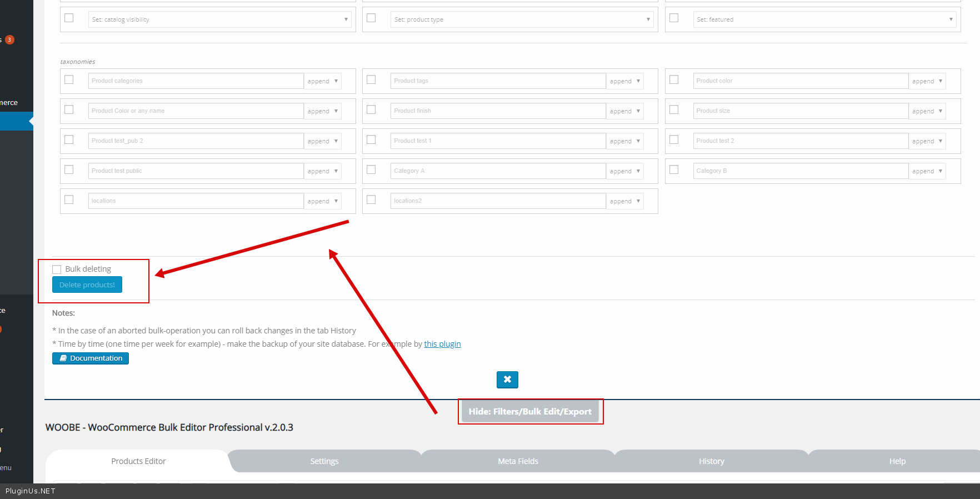Viewport: 980px width, 499px height.
Task: Enable the Category A checkbox
Action: click(x=371, y=169)
